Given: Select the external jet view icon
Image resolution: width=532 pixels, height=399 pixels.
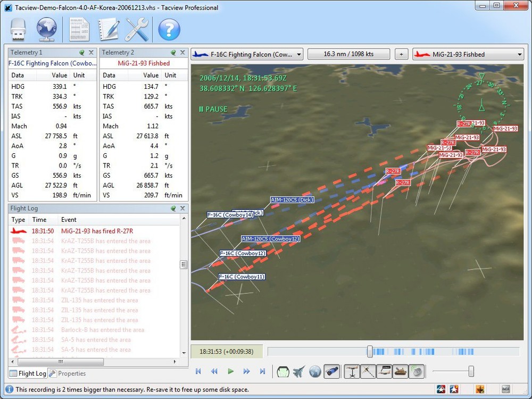Looking at the screenshot, I should 299,371.
